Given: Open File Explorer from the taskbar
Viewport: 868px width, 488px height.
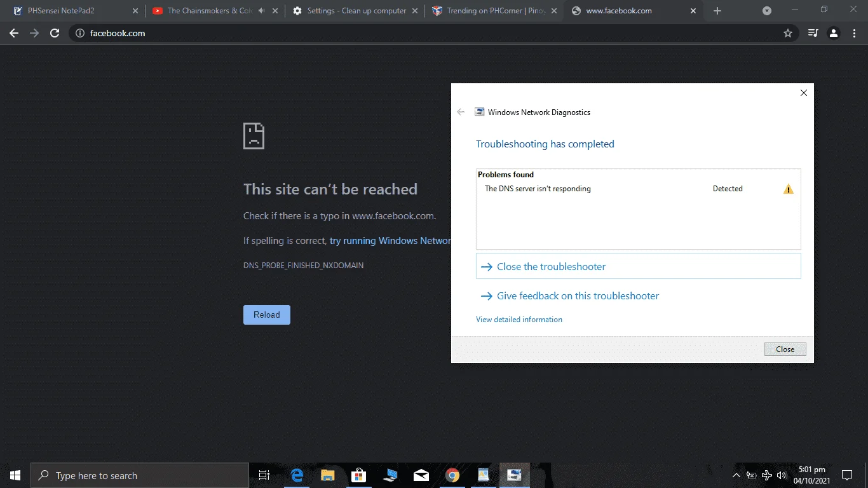Looking at the screenshot, I should [x=327, y=475].
